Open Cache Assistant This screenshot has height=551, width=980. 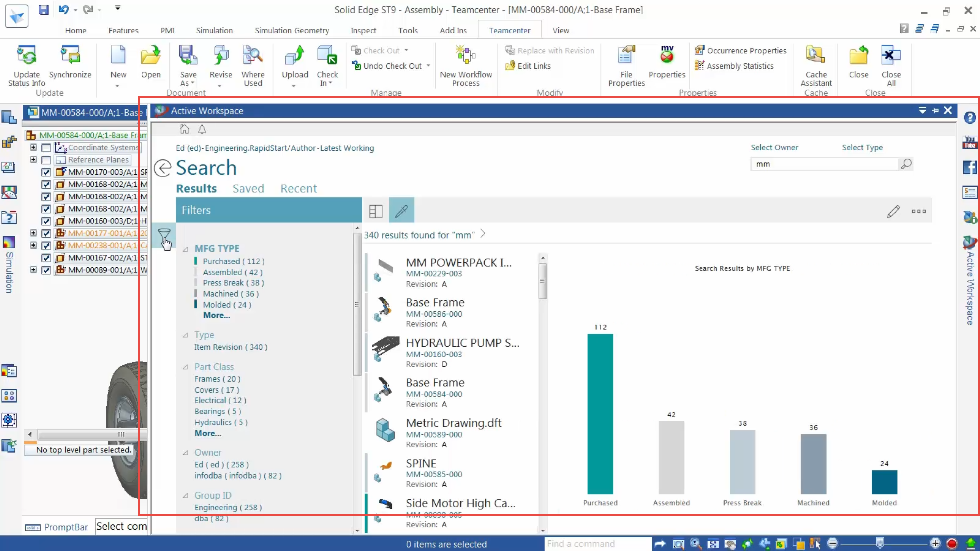tap(816, 65)
